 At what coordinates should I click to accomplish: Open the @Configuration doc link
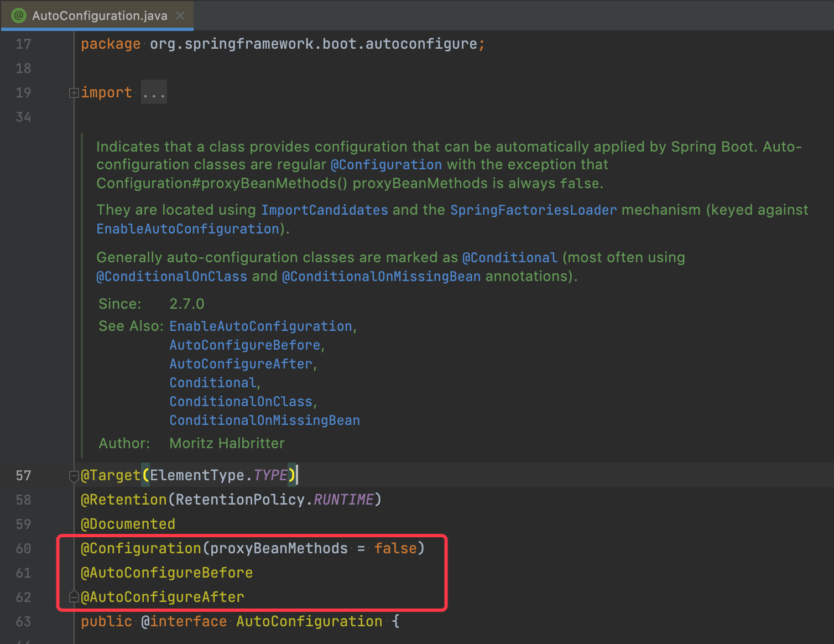pos(386,164)
